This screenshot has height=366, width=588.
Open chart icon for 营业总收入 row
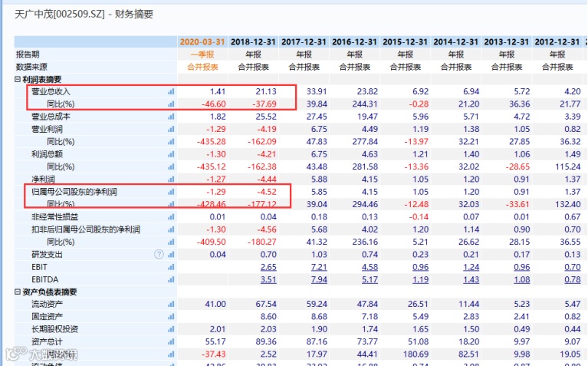tap(171, 91)
